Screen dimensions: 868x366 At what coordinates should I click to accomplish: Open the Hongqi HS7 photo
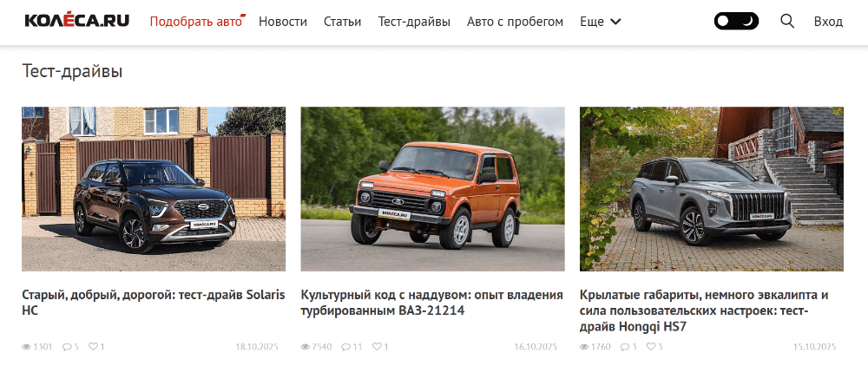point(712,189)
